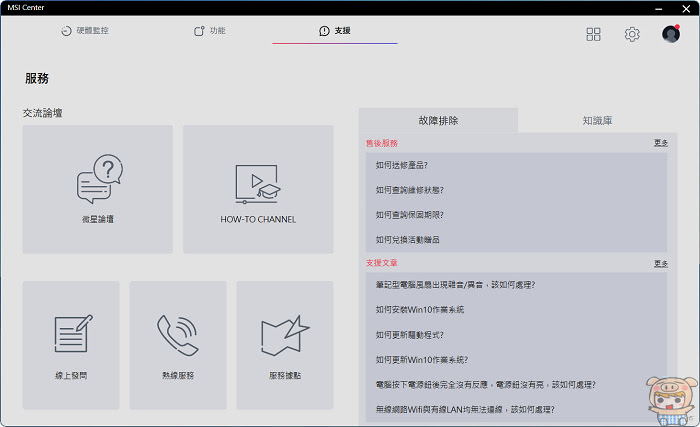Screen dimensions: 700x427
Task: Open '如何送修產品?' article
Action: pos(402,165)
